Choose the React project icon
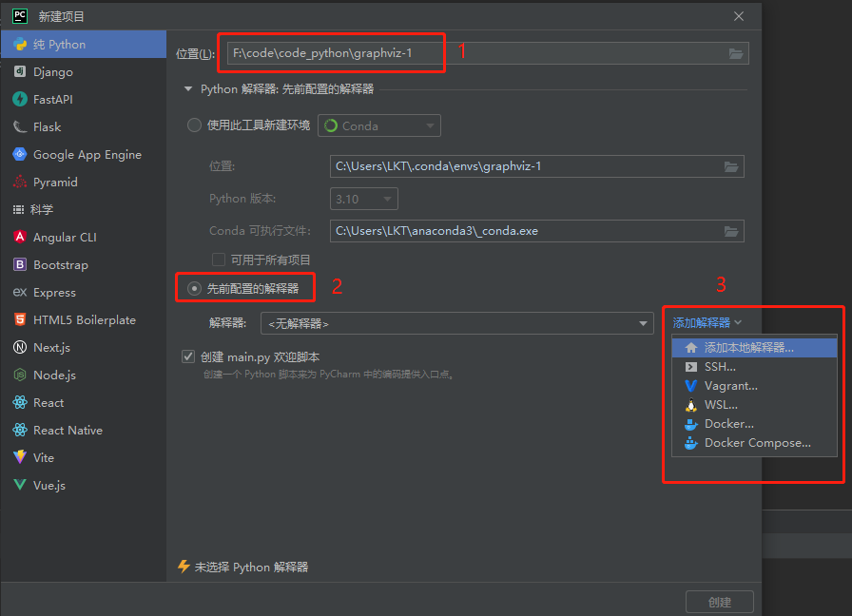Image resolution: width=852 pixels, height=616 pixels. click(20, 402)
